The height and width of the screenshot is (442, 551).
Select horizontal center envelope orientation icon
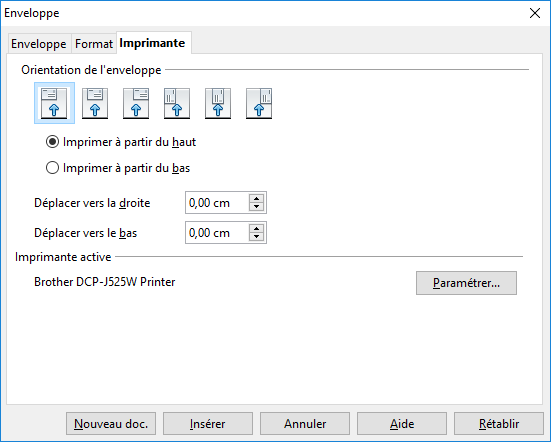click(95, 103)
